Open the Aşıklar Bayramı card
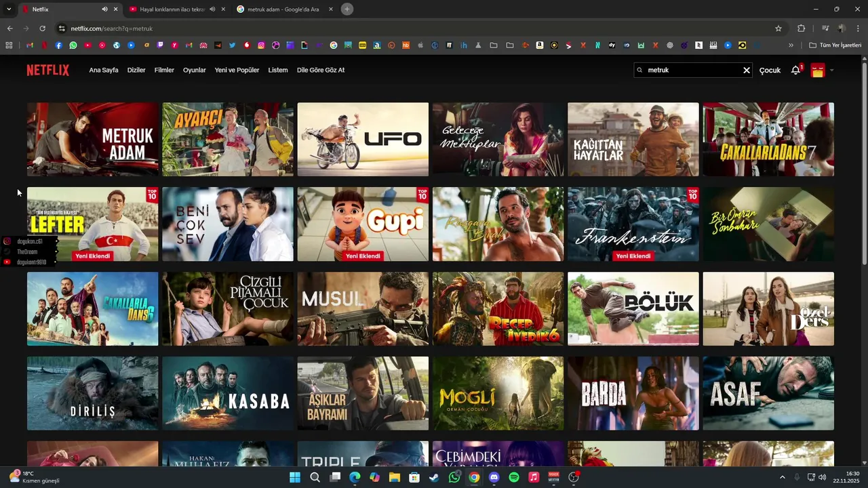The image size is (868, 488). pyautogui.click(x=363, y=394)
